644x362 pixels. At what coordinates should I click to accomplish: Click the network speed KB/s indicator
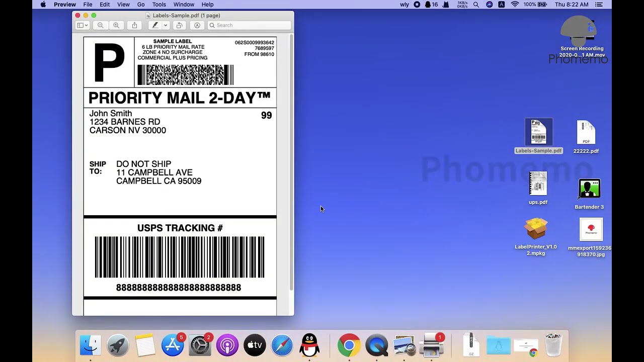click(x=462, y=5)
